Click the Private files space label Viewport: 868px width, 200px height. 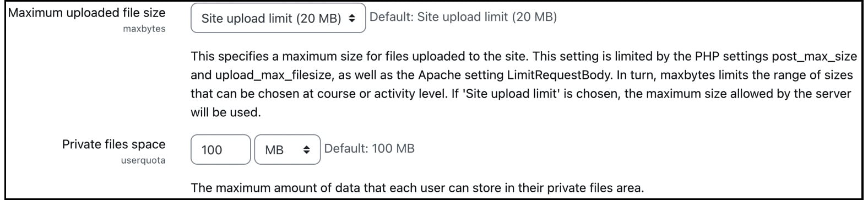pos(114,144)
